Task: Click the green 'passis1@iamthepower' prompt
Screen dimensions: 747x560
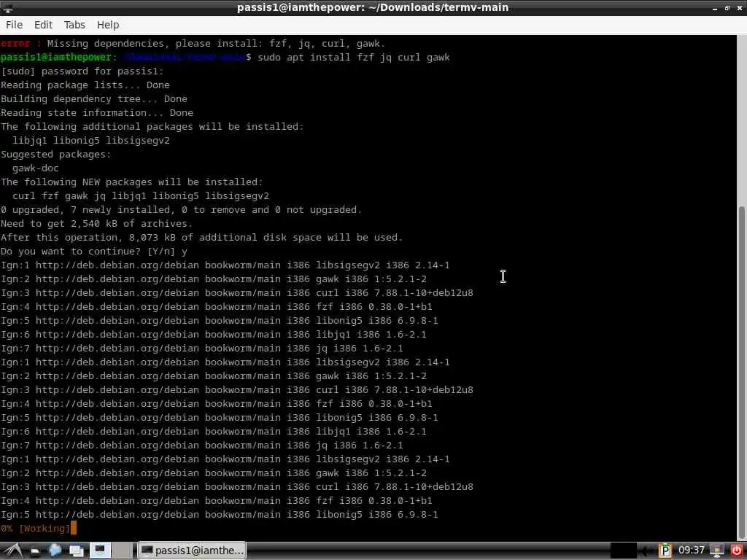Action: tap(55, 58)
